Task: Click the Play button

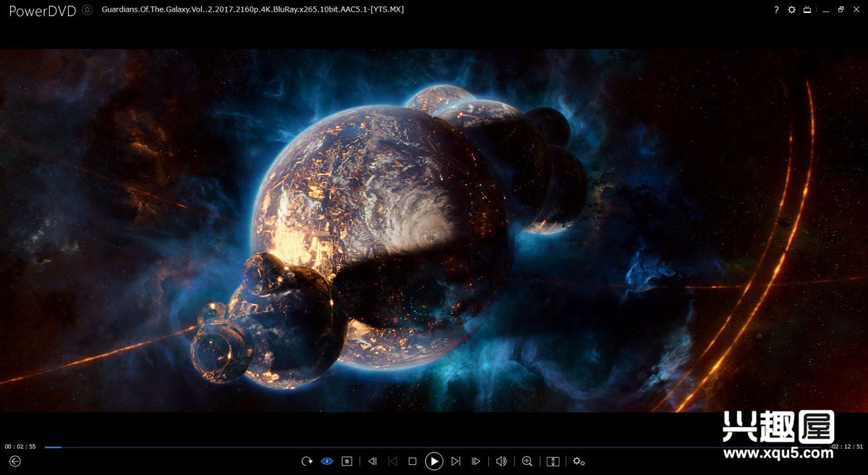Action: (x=434, y=461)
